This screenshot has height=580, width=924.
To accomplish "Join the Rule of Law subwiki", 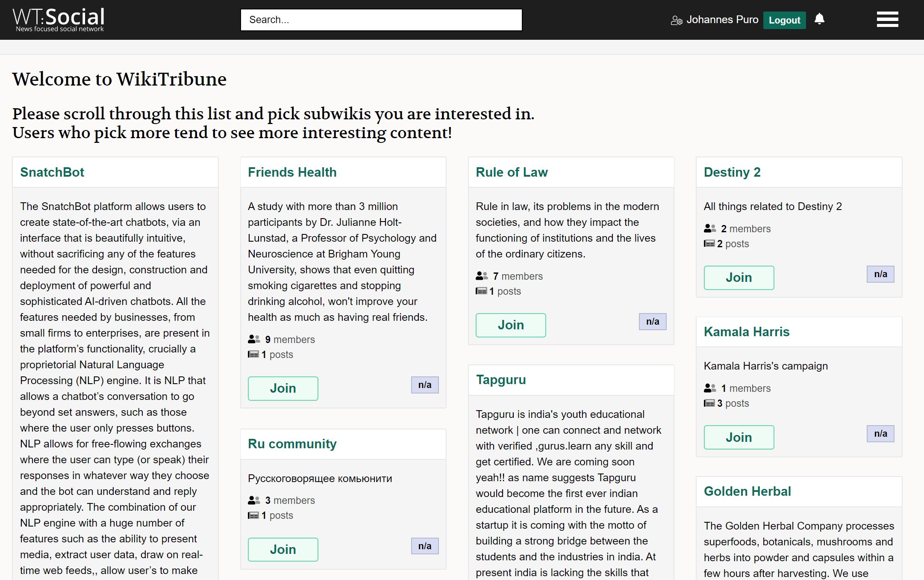I will [511, 325].
